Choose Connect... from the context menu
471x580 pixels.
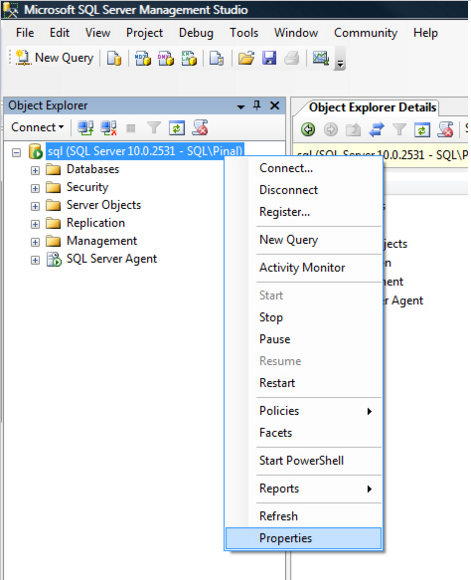point(303,168)
